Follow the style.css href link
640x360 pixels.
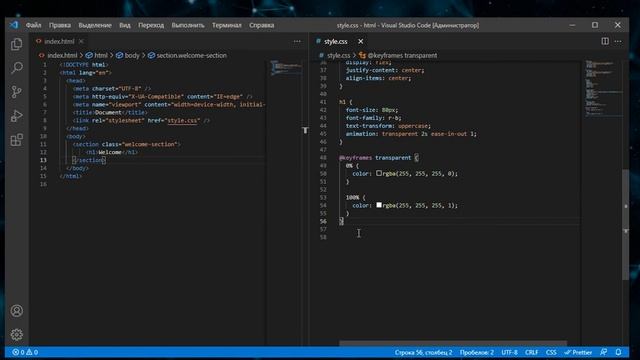pos(182,120)
